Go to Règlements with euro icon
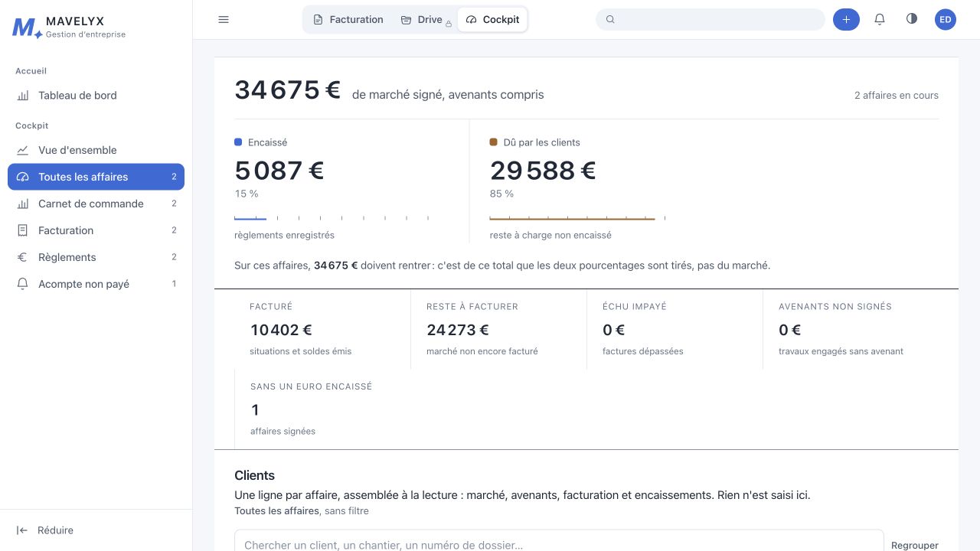 96,257
